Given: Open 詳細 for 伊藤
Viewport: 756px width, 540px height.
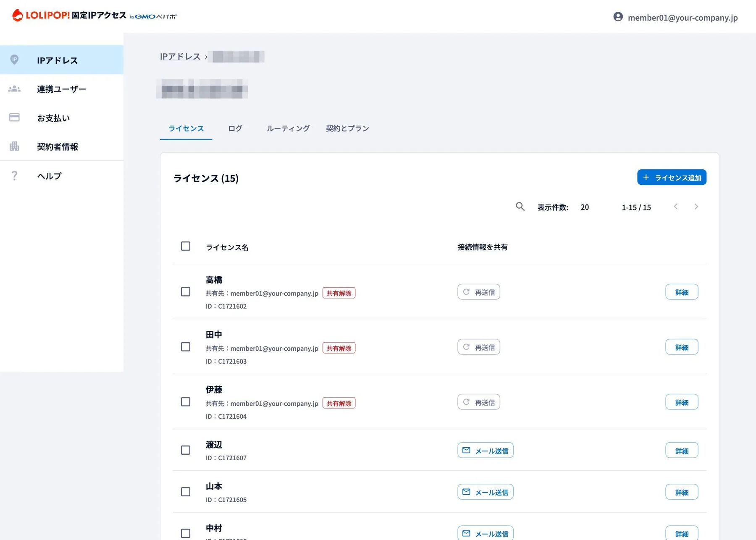Looking at the screenshot, I should point(682,402).
